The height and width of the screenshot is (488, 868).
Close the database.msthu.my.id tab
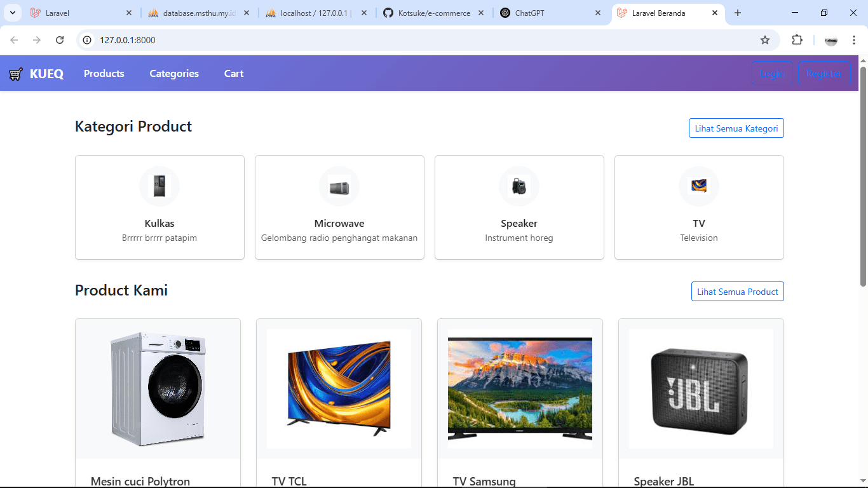[x=247, y=13]
